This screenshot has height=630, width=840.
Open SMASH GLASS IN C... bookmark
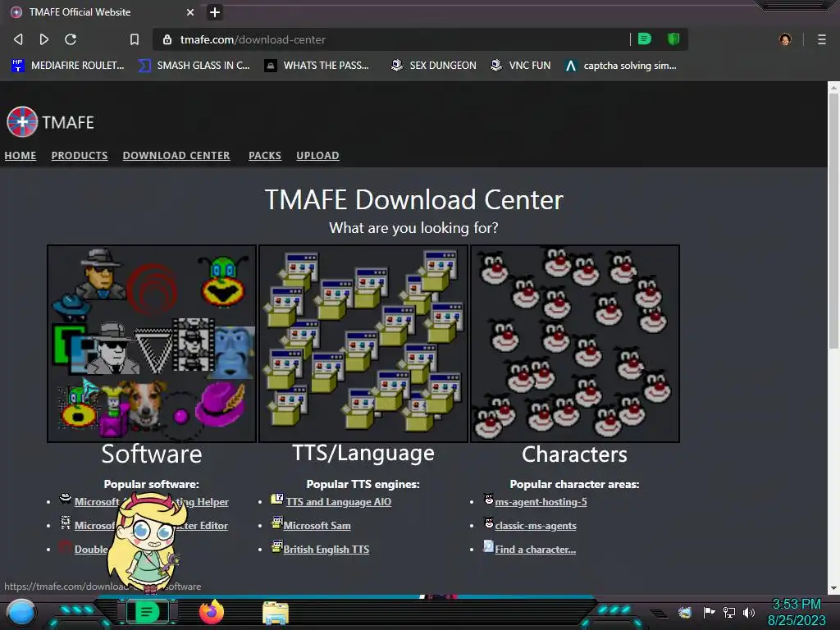click(194, 66)
